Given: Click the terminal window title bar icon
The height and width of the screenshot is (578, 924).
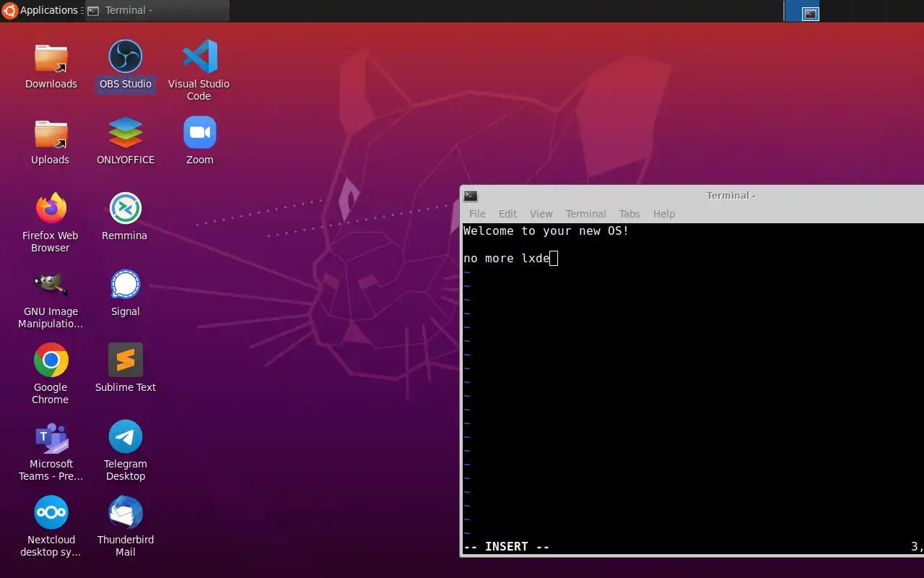Looking at the screenshot, I should tap(471, 195).
